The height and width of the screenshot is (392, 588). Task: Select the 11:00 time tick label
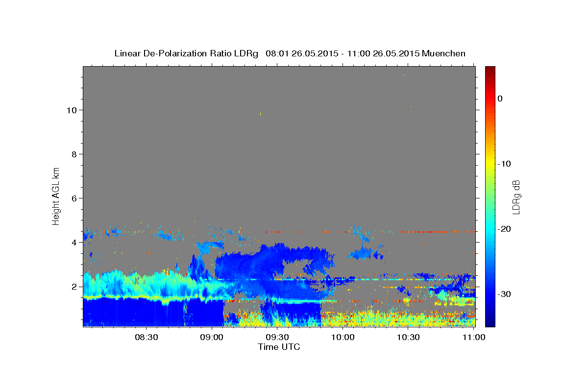pos(474,337)
